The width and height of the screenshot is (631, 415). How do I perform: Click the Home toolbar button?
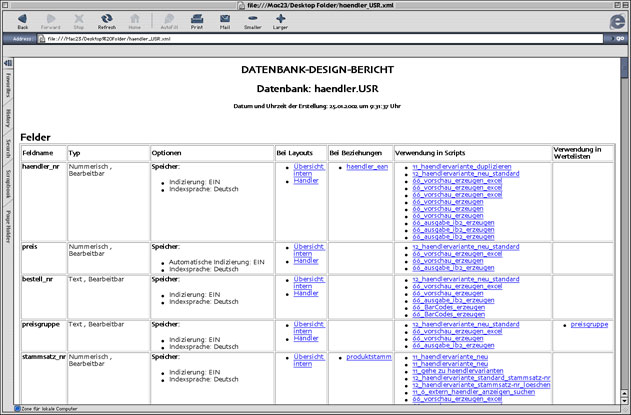pyautogui.click(x=134, y=21)
